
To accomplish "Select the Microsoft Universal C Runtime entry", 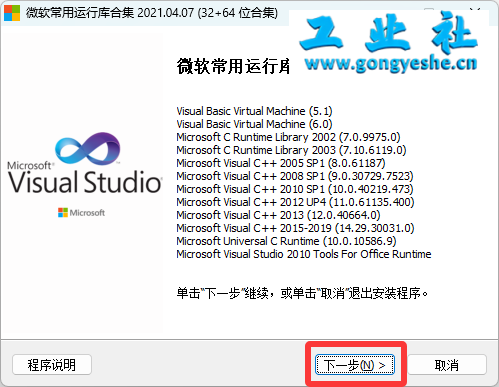I will 286,241.
